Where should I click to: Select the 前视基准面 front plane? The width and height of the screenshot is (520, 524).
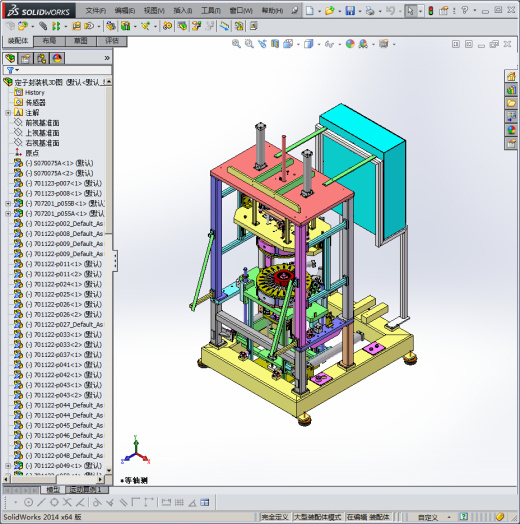tap(42, 123)
